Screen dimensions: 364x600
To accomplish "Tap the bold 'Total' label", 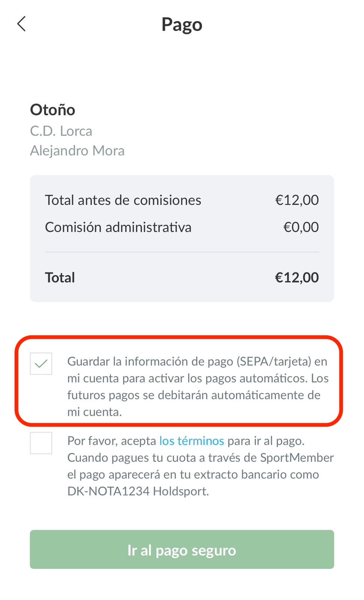I will [x=60, y=278].
